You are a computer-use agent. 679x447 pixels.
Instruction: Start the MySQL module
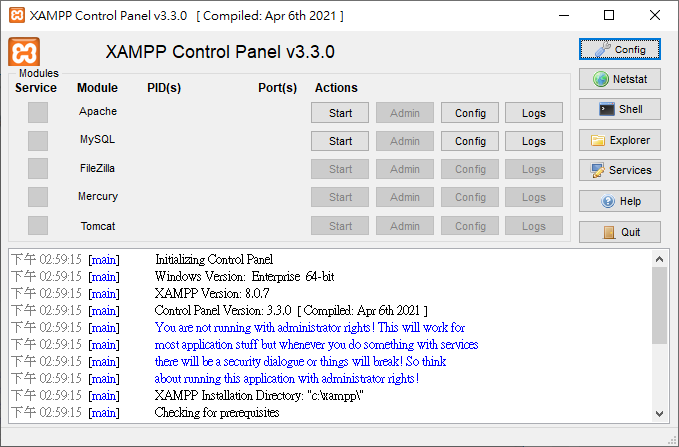[x=340, y=141]
